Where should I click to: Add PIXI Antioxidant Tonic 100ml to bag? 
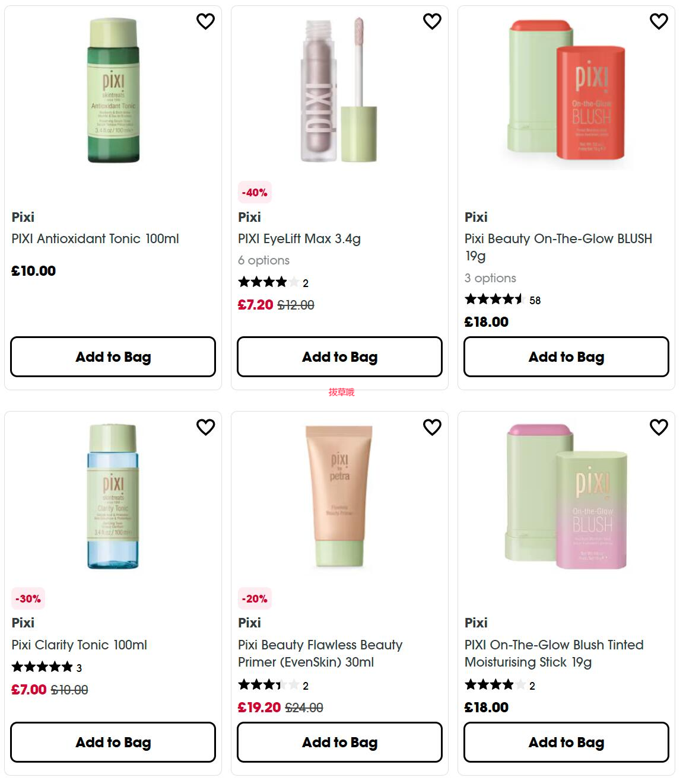pos(113,357)
